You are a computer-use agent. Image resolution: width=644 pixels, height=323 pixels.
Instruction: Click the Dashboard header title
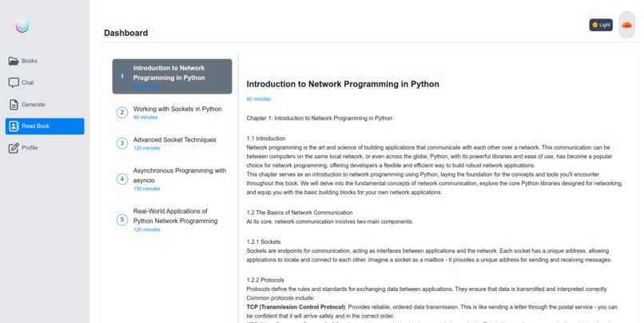[x=125, y=33]
